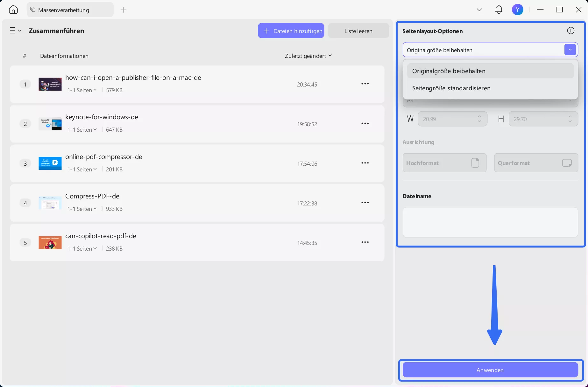Open more options for keynote-for-windows-de
Viewport: 588px width, 387px height.
tap(365, 123)
